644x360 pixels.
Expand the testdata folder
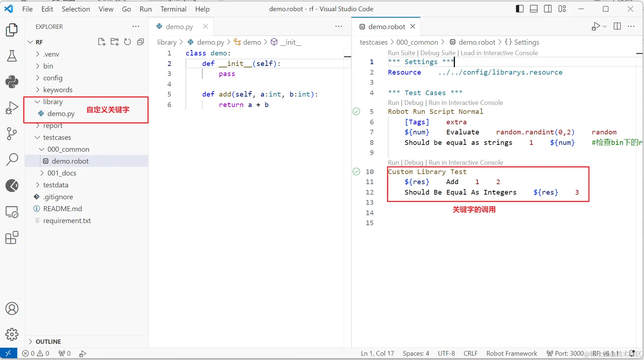[x=38, y=185]
